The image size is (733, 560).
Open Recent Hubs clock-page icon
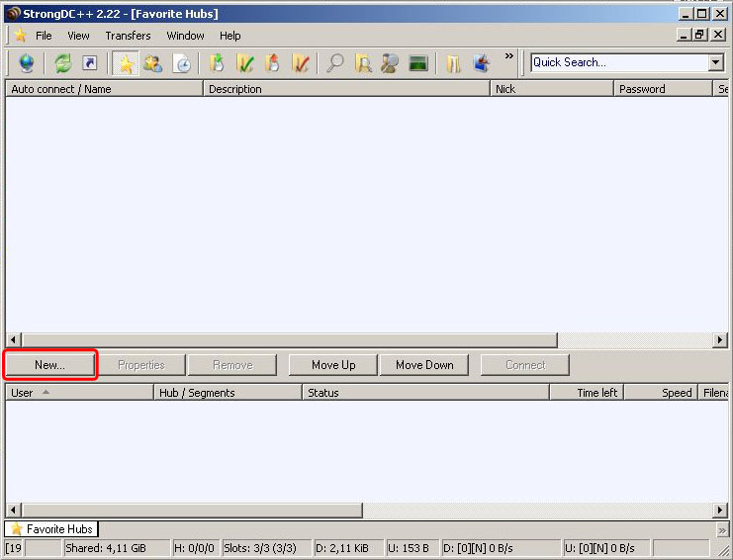[x=182, y=63]
